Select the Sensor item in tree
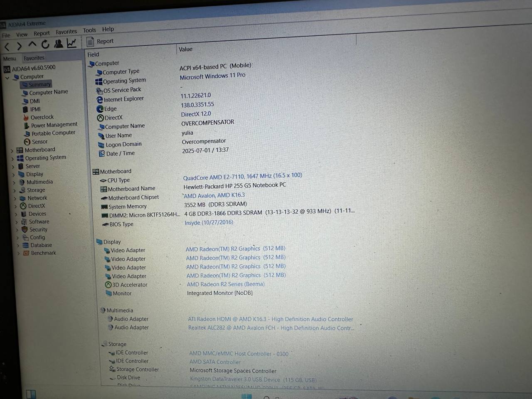 click(39, 142)
